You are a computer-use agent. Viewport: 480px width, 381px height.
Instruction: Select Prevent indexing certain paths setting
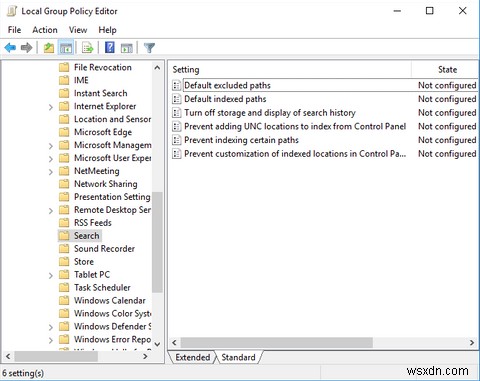click(x=241, y=140)
